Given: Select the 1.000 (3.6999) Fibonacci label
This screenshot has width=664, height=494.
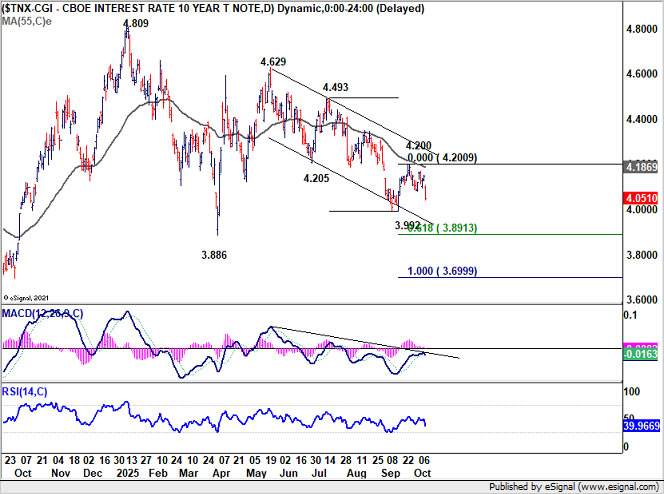Looking at the screenshot, I should pyautogui.click(x=442, y=271).
